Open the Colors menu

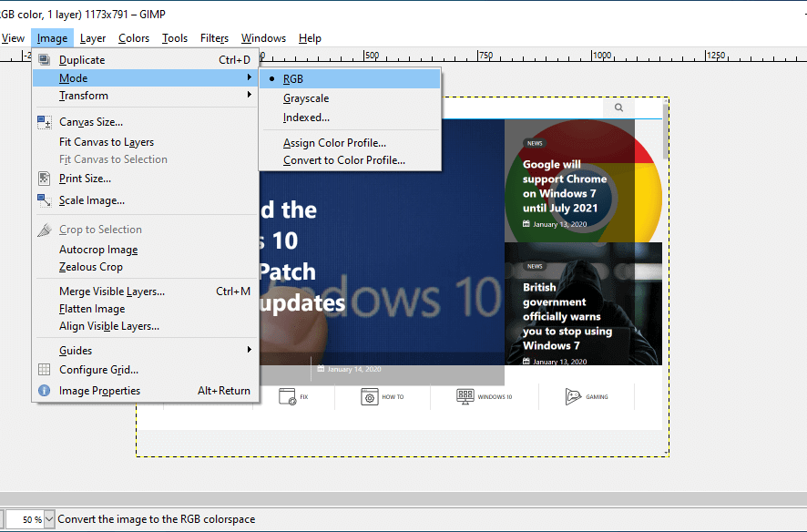(x=134, y=38)
